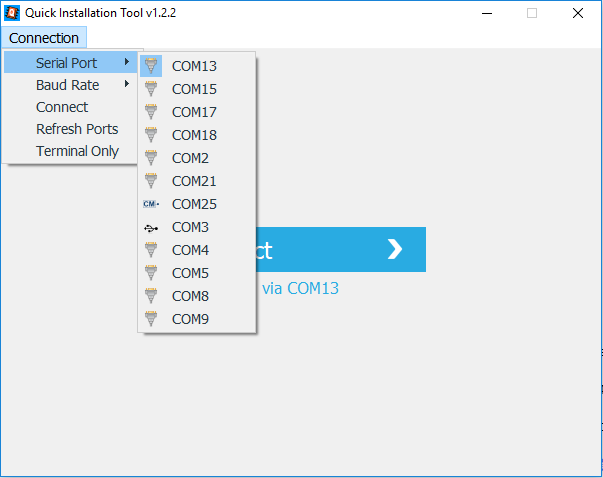This screenshot has height=478, width=603.
Task: Choose the Terminal Only option
Action: click(77, 151)
